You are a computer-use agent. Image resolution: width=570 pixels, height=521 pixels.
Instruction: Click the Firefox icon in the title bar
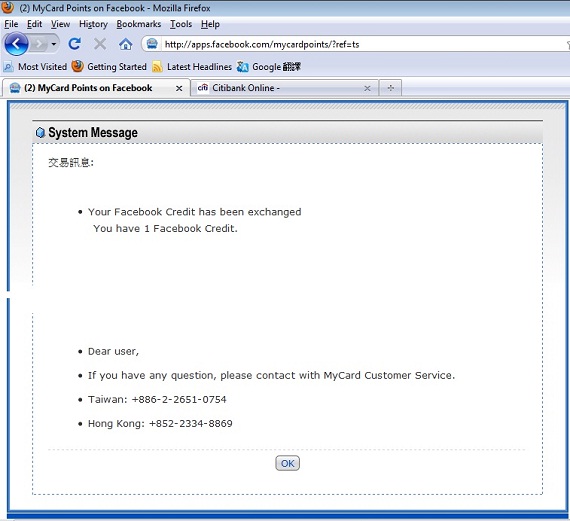pyautogui.click(x=7, y=7)
